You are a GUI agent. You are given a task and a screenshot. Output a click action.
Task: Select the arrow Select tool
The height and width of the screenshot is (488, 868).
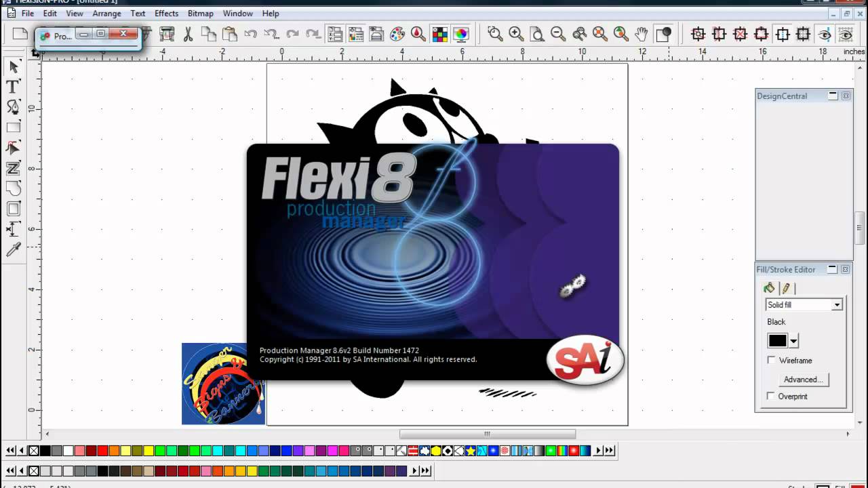point(14,66)
